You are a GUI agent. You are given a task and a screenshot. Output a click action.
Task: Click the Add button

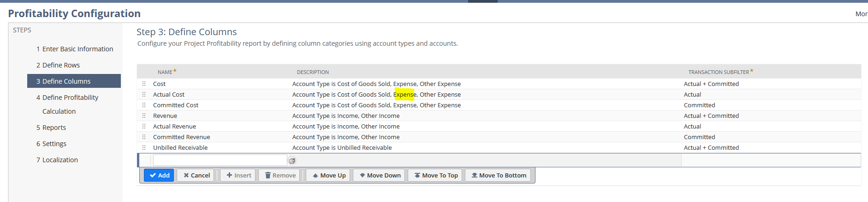[159, 175]
